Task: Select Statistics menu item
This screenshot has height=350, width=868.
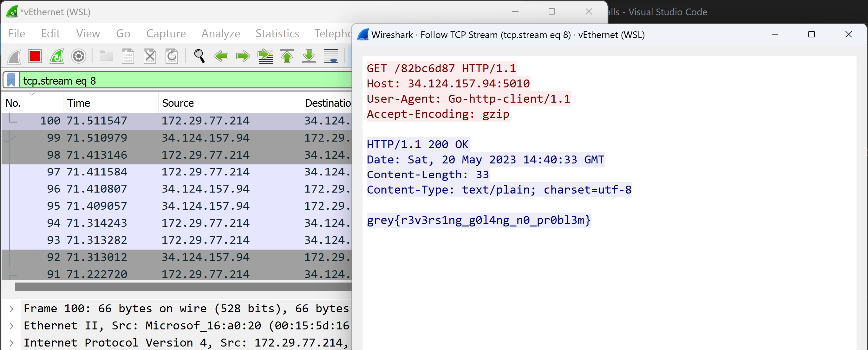Action: point(277,34)
